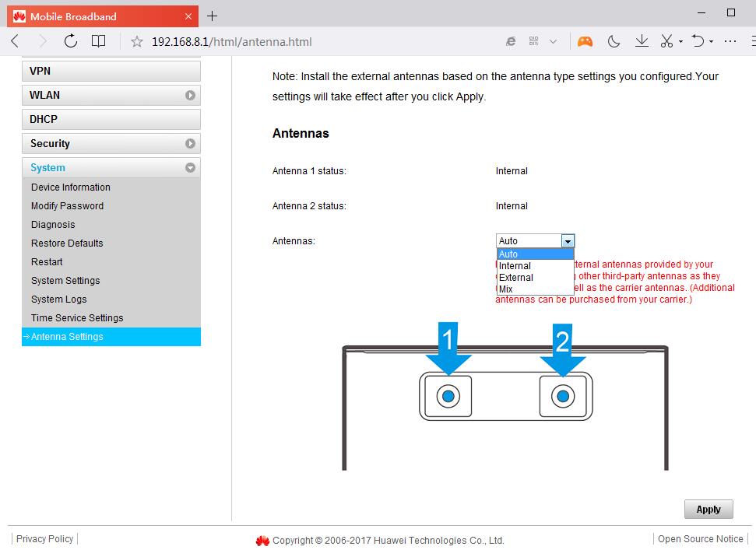The image size is (756, 550).
Task: Select External from the antenna list
Action: tap(516, 278)
